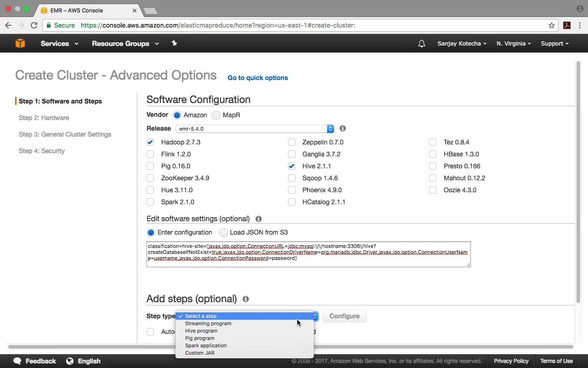Check Oozie 4.3.0

coord(433,190)
